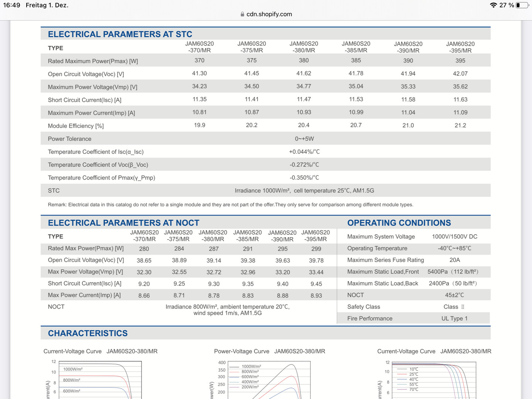532x399 pixels.
Task: Select the Operating Conditions heading
Action: click(399, 223)
